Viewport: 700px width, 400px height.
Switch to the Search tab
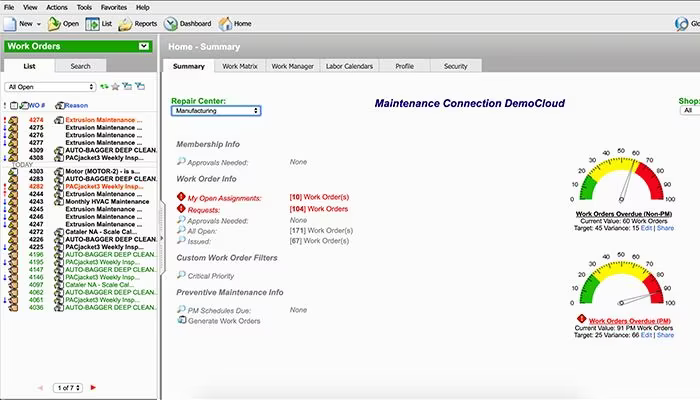point(80,66)
